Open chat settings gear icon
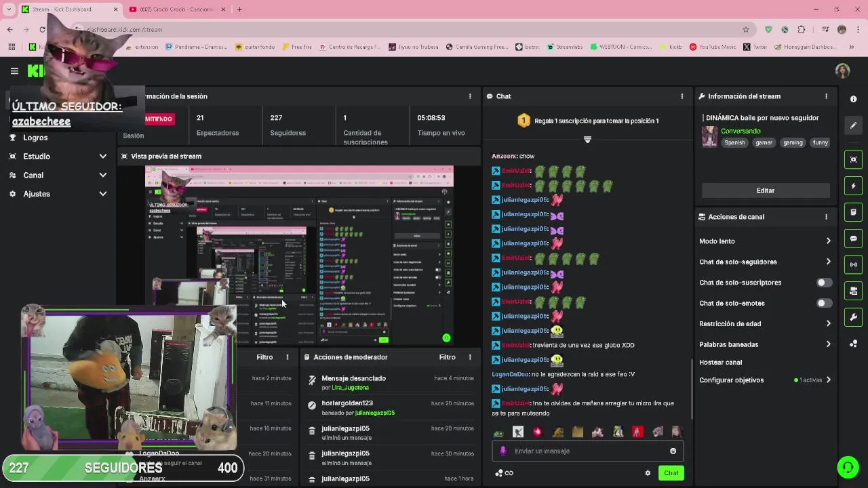 pos(648,473)
